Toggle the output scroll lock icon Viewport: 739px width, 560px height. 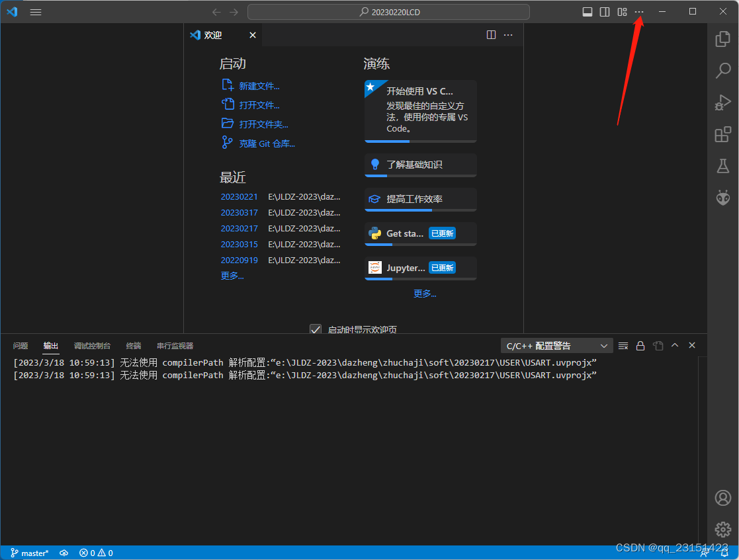pyautogui.click(x=640, y=346)
